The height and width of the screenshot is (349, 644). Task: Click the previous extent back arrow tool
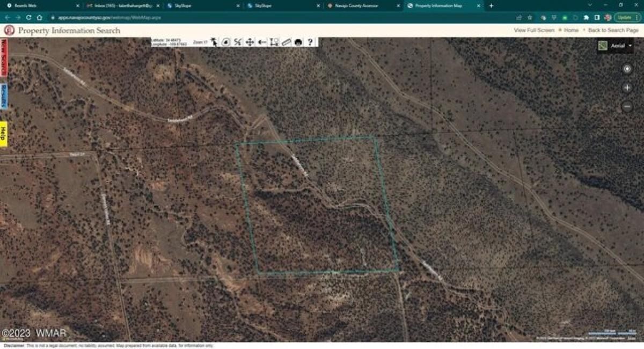[x=262, y=42]
